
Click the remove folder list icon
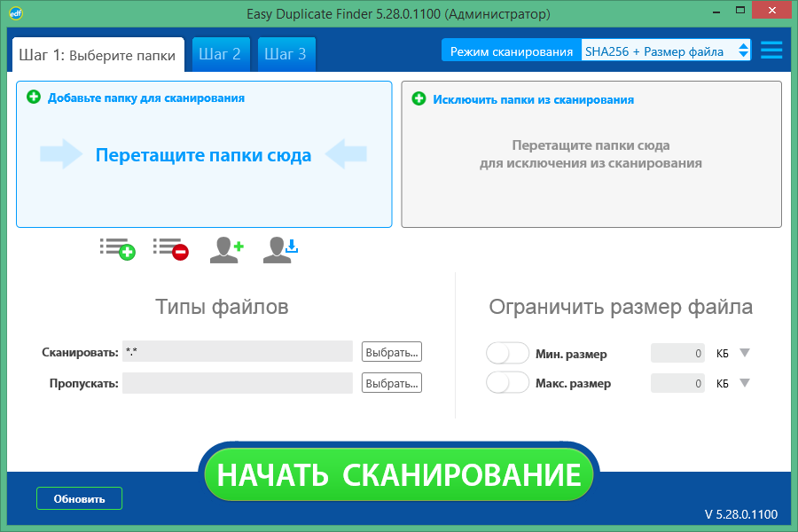click(x=170, y=249)
